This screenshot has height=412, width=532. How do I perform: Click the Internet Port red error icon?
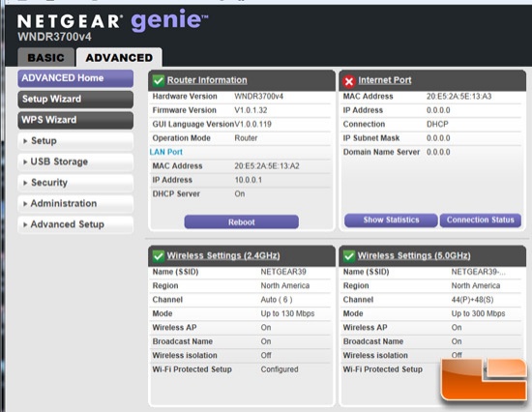coord(349,81)
